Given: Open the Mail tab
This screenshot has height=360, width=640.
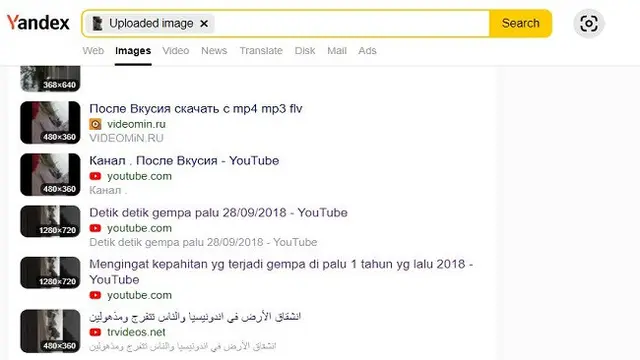Looking at the screenshot, I should (x=337, y=51).
